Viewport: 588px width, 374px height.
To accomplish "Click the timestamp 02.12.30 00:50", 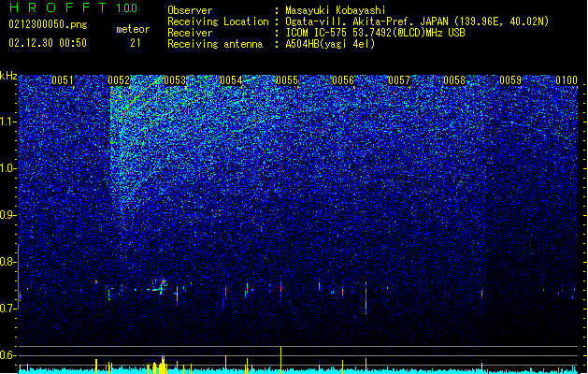I will tap(48, 43).
